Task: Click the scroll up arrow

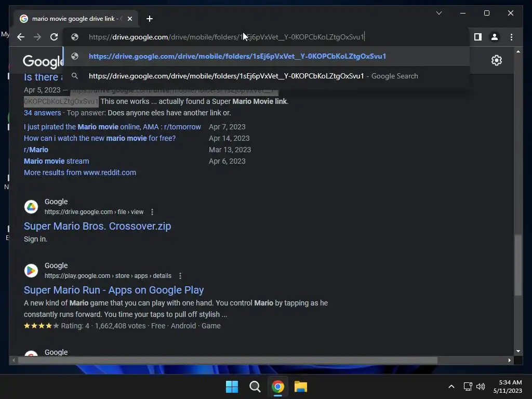Action: 518,51
